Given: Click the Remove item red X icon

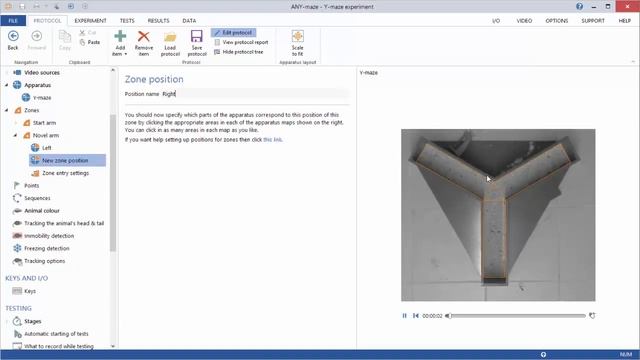Looking at the screenshot, I should coord(144,37).
